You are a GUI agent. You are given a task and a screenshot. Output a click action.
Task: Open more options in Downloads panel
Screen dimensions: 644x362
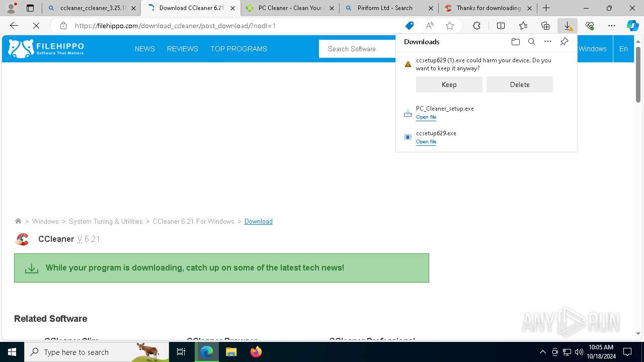548,42
